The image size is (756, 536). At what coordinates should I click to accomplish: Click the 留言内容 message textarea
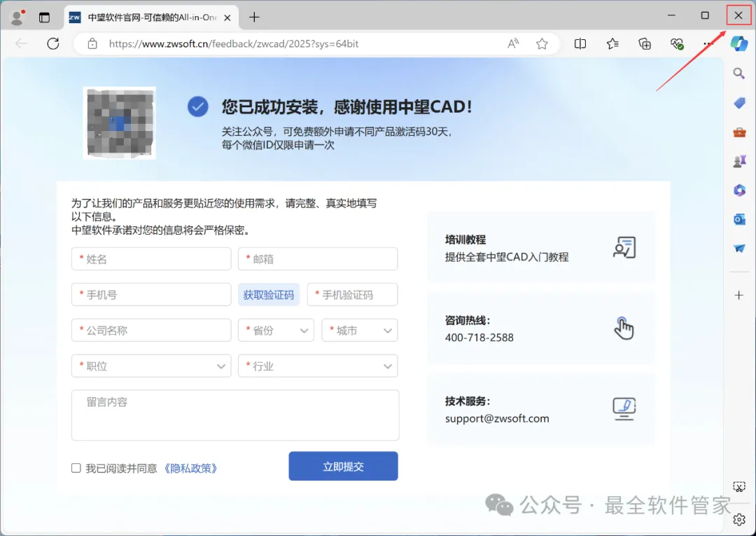click(x=235, y=415)
